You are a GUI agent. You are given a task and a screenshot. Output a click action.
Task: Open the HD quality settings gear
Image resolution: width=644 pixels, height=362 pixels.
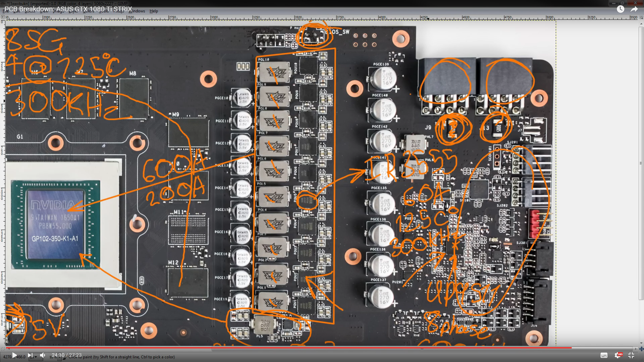pos(618,355)
